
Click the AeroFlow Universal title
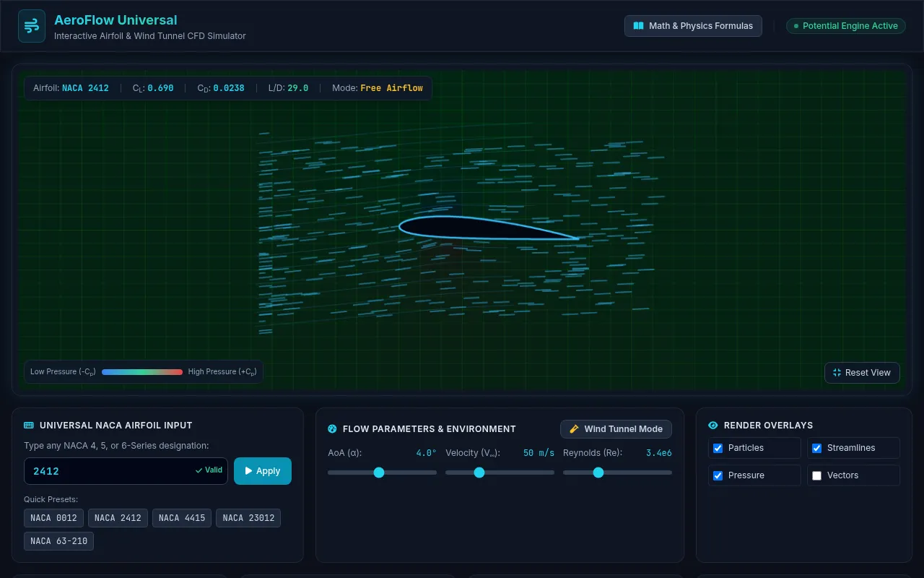coord(115,20)
